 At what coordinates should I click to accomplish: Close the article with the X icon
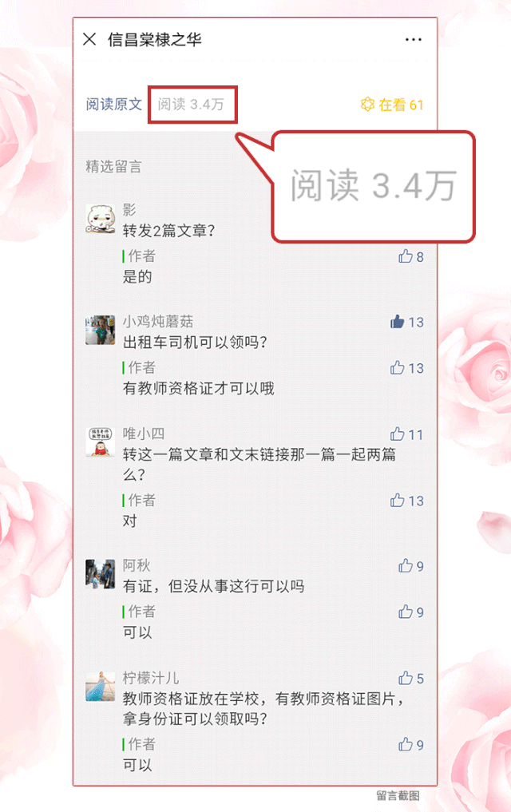coord(89,39)
